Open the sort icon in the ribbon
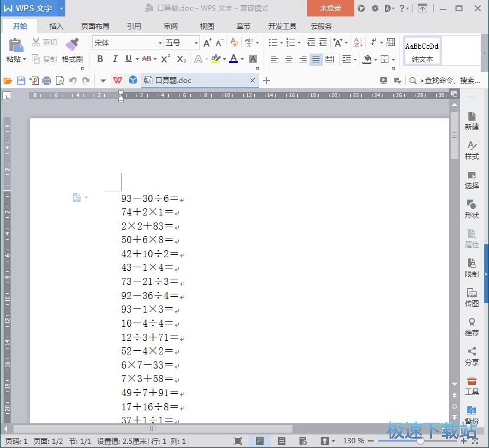This screenshot has height=448, width=489. click(358, 42)
